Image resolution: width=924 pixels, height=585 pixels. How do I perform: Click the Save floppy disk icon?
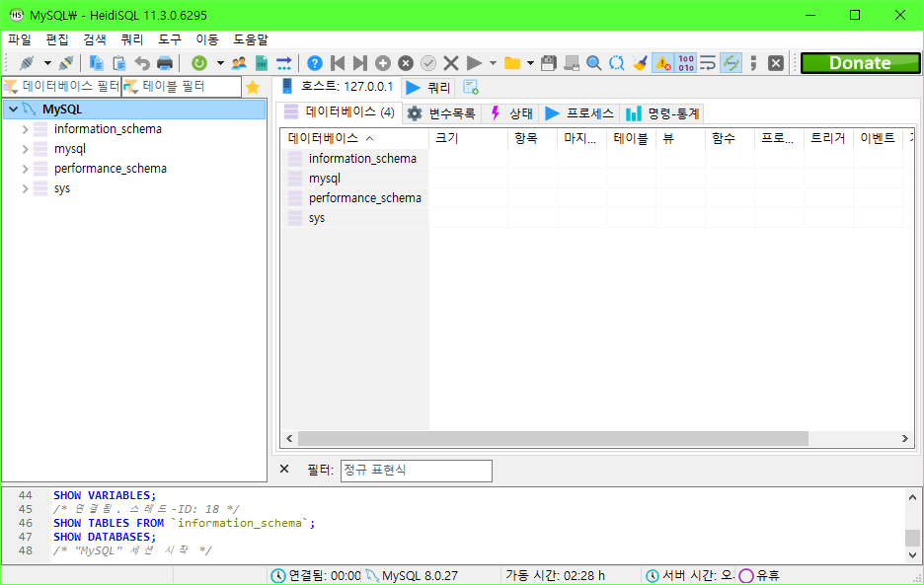(x=549, y=63)
